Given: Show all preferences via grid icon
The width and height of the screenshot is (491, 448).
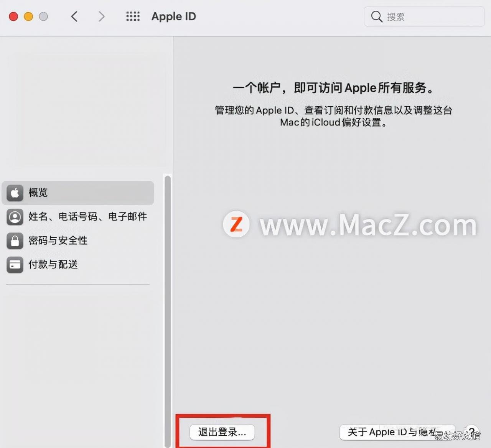Looking at the screenshot, I should point(133,16).
